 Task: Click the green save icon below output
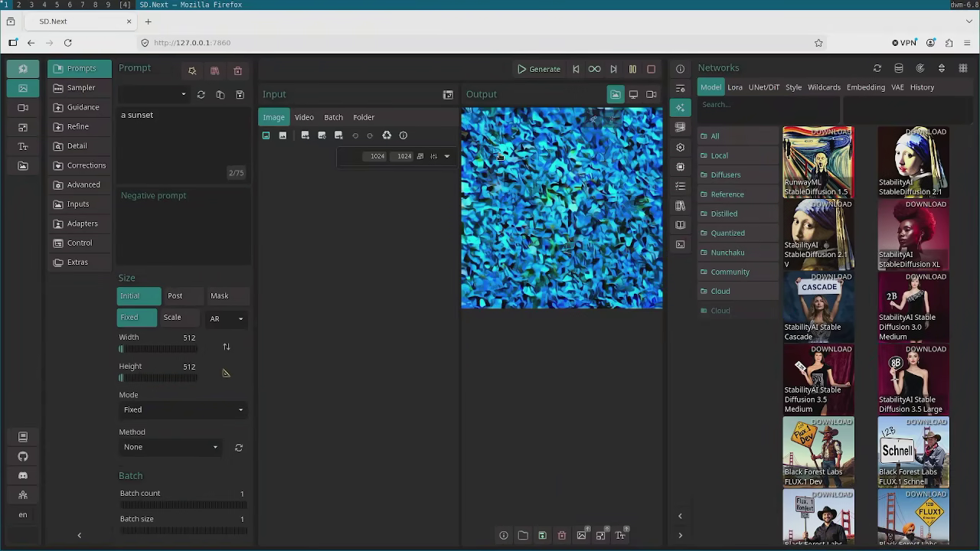(x=542, y=536)
